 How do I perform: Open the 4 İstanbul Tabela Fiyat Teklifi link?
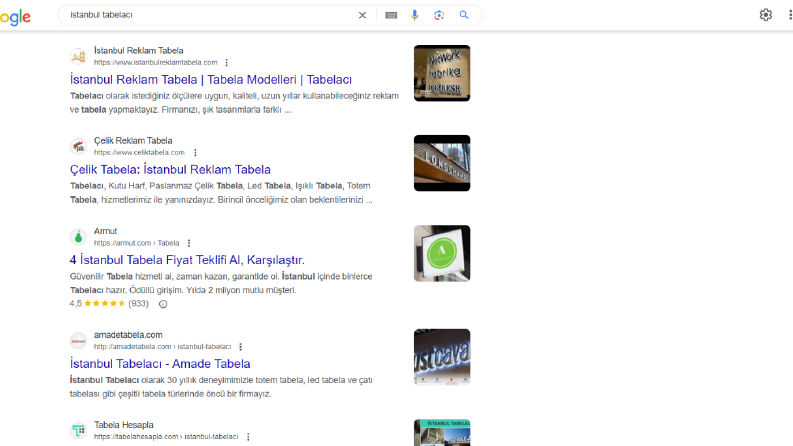point(187,260)
